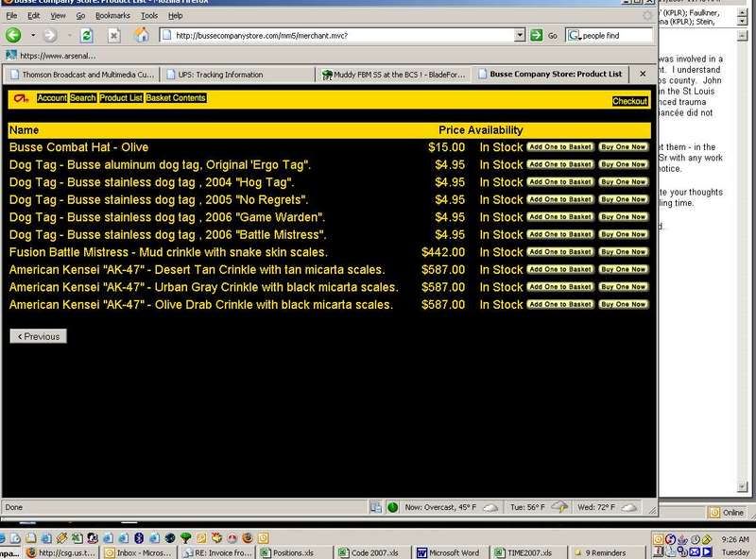Screen dimensions: 756x559
Task: Open Inbox - Microsoft taskbar button
Action: (x=139, y=552)
